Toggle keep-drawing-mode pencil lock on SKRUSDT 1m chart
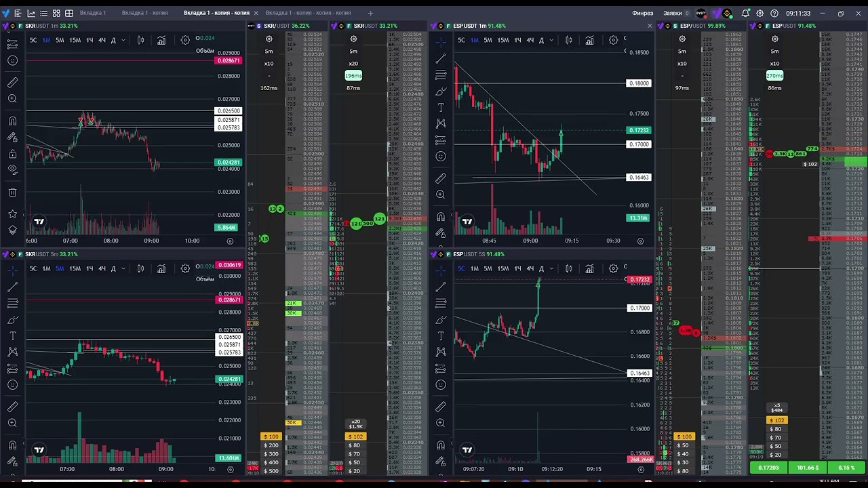The image size is (868, 488). pyautogui.click(x=12, y=137)
